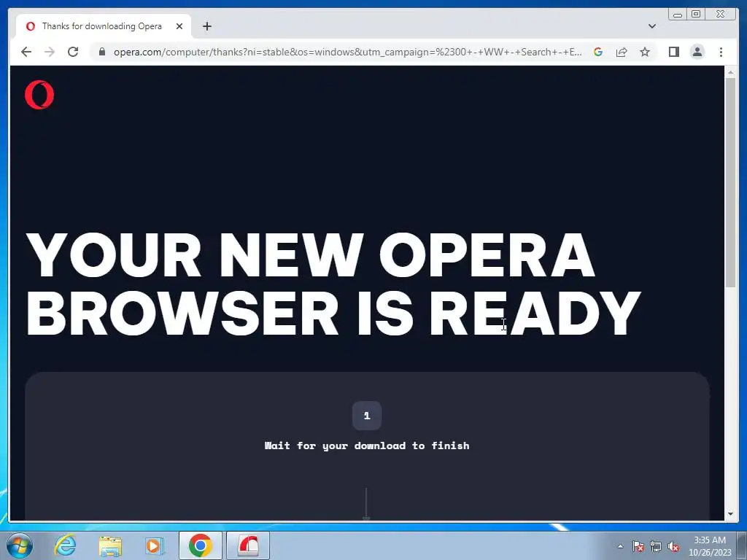Image resolution: width=747 pixels, height=560 pixels.
Task: Close the Thanks for downloading Opera tab
Action: [179, 26]
